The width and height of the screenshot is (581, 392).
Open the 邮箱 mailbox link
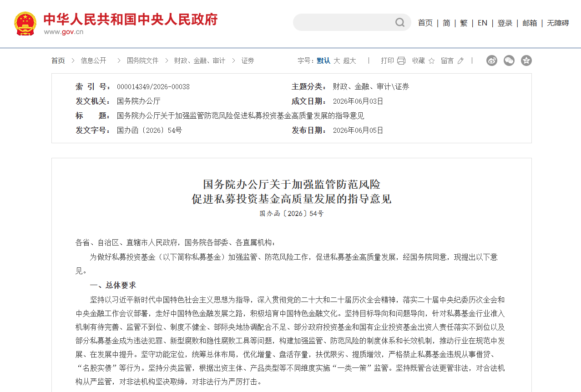coord(530,23)
